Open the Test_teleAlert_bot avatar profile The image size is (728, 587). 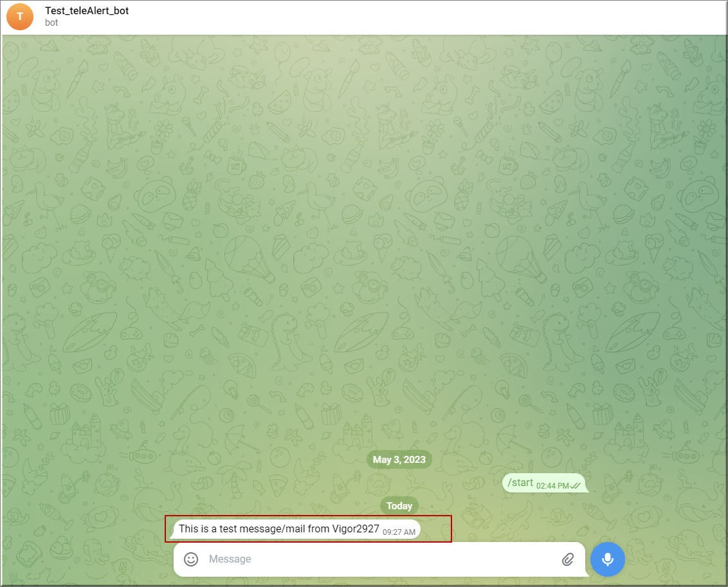(20, 16)
